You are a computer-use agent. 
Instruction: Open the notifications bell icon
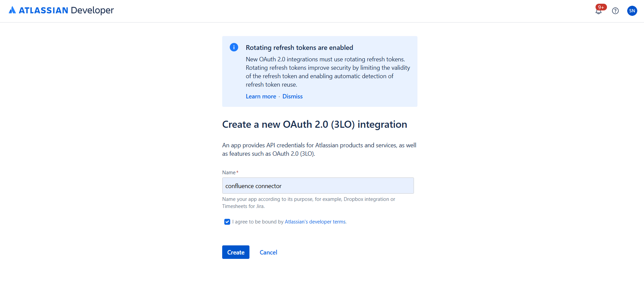click(x=599, y=11)
